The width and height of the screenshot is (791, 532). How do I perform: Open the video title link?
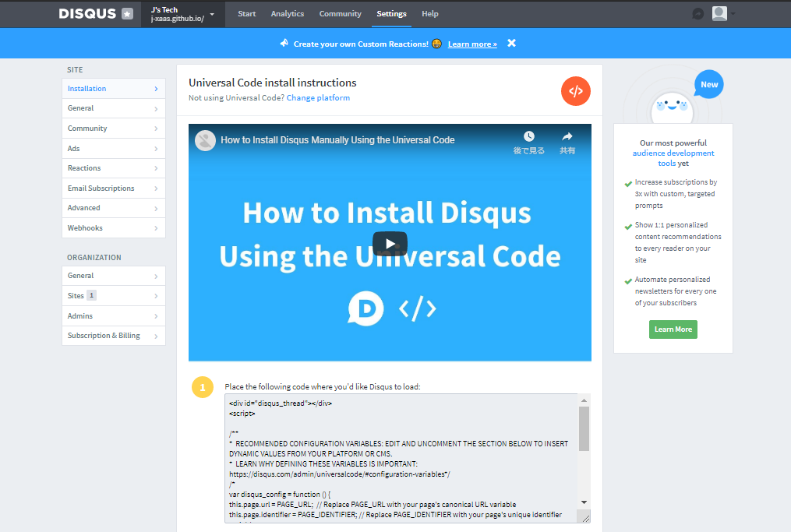point(337,140)
